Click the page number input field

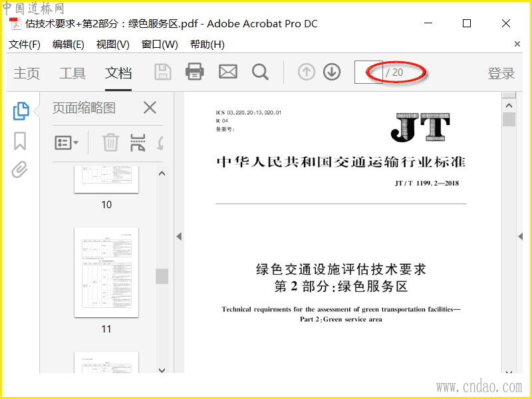(x=368, y=72)
